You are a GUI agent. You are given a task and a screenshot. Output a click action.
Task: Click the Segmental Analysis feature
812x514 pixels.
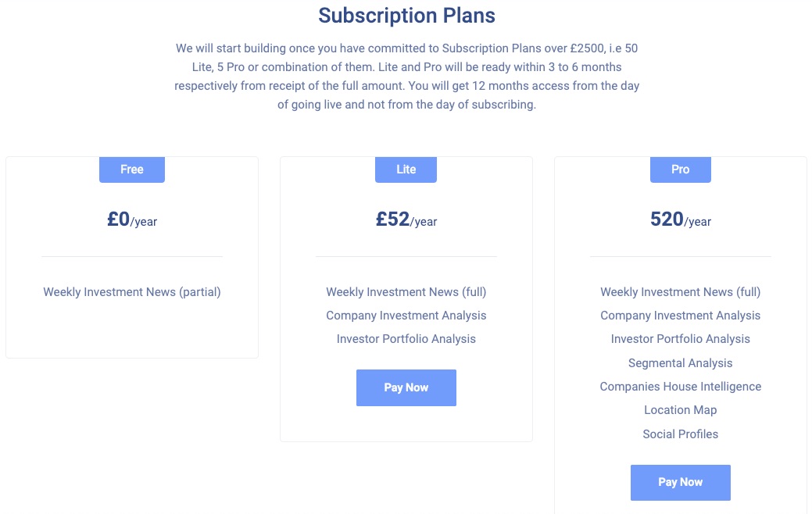[680, 363]
